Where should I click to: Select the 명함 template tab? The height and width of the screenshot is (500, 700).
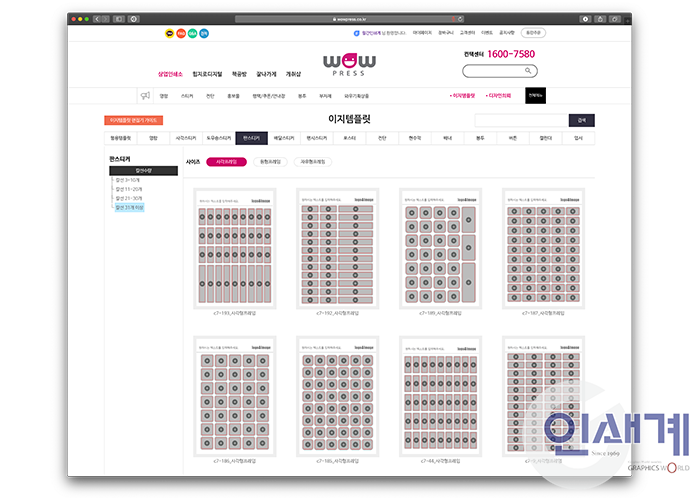tap(154, 138)
